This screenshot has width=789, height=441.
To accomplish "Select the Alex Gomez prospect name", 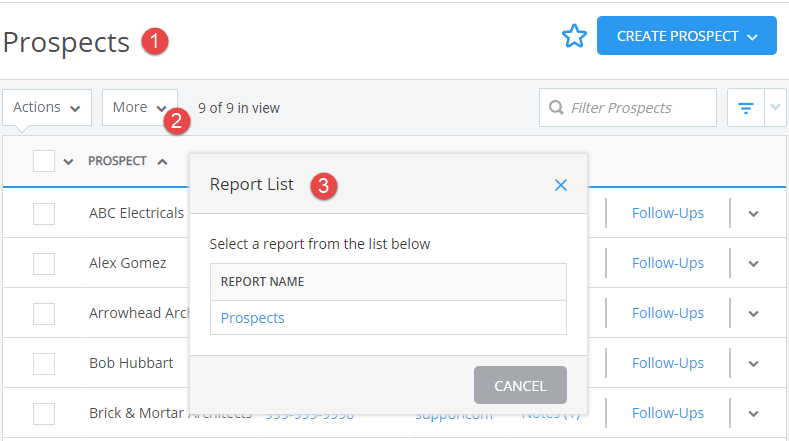I will point(127,263).
